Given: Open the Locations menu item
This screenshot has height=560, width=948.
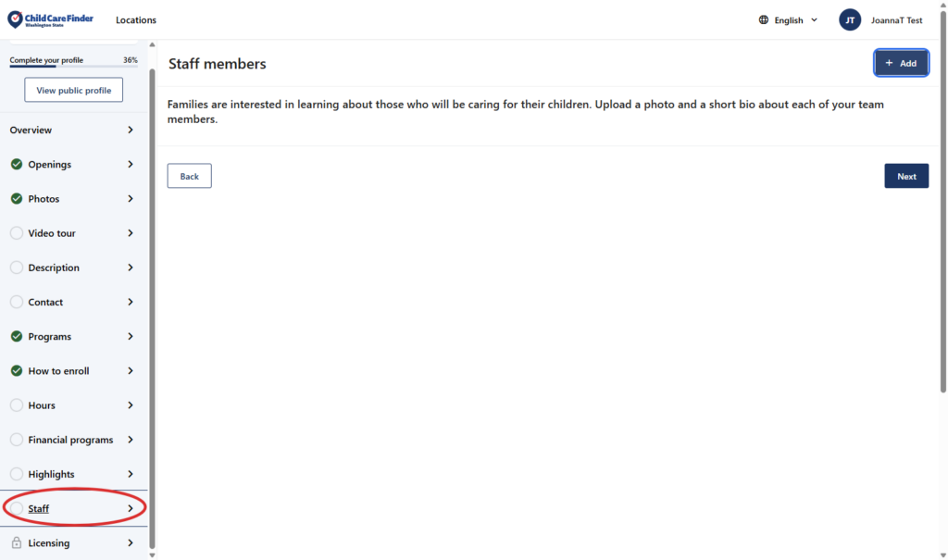Looking at the screenshot, I should [136, 20].
